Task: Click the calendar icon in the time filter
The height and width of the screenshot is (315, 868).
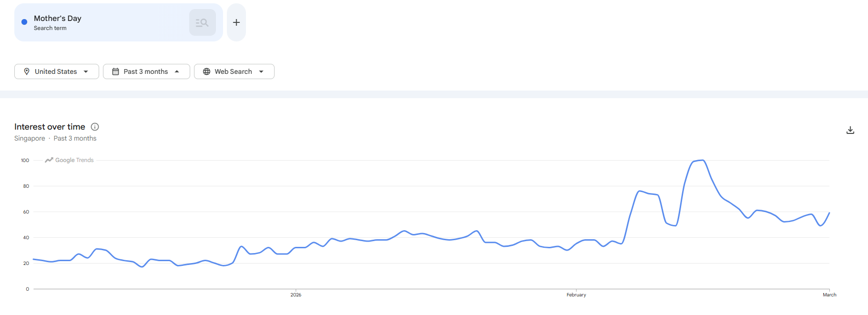Action: coord(115,71)
